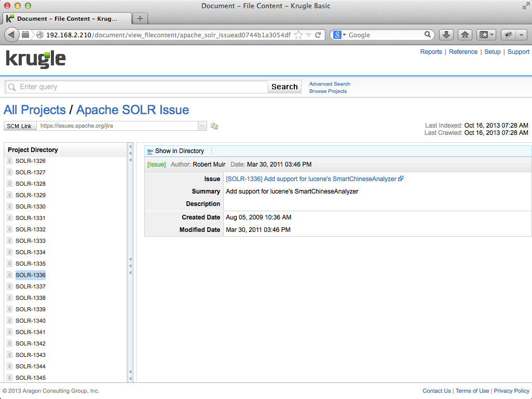This screenshot has width=532, height=399.
Task: Open the Apache SOLR Issue project link
Action: [132, 110]
